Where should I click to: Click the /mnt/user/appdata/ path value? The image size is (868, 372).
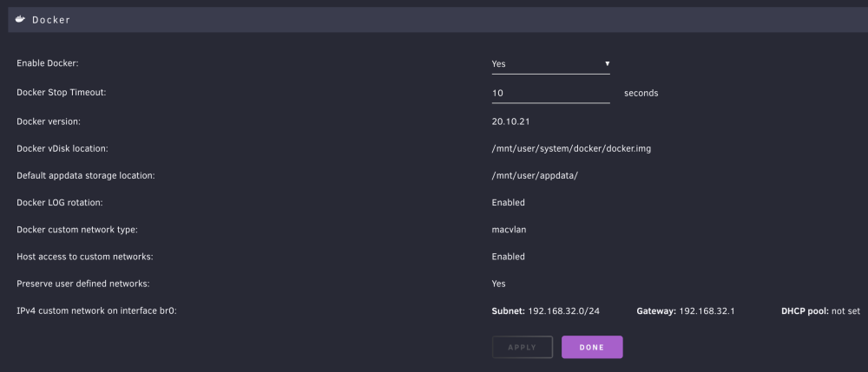(x=535, y=176)
